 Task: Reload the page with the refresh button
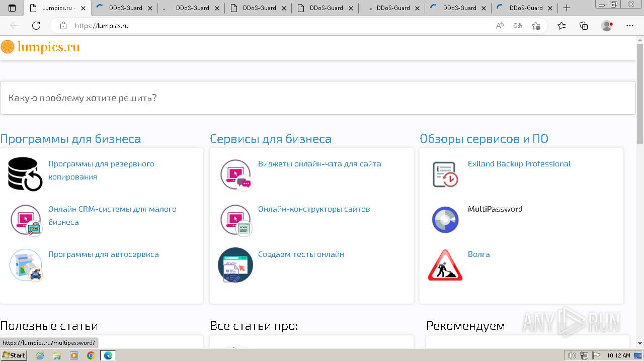tap(36, 26)
